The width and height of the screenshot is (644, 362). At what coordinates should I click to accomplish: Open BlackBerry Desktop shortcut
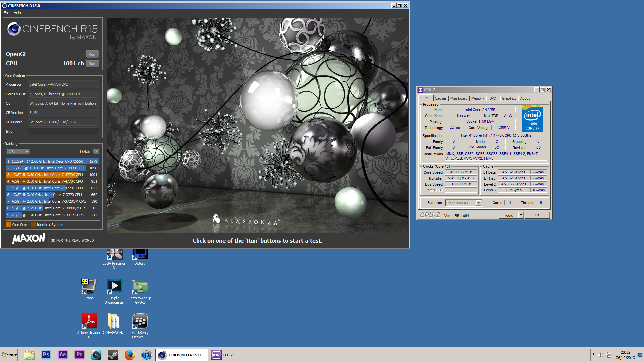(140, 326)
